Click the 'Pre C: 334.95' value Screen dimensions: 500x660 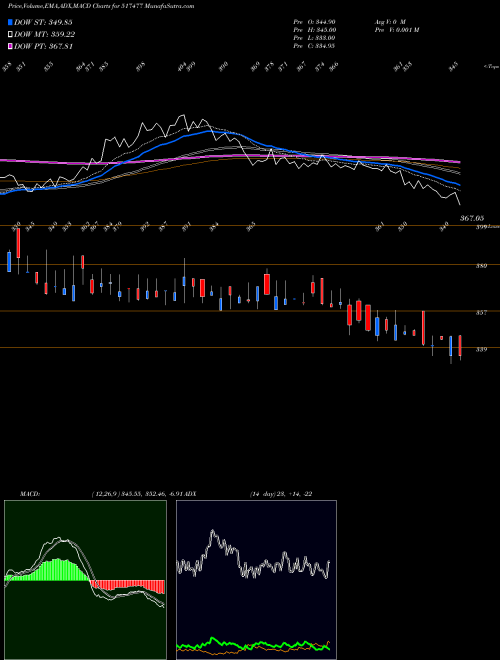(x=314, y=46)
